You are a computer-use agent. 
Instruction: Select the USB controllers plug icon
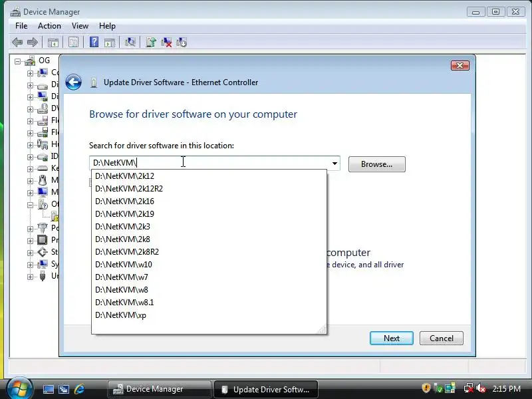click(x=43, y=276)
